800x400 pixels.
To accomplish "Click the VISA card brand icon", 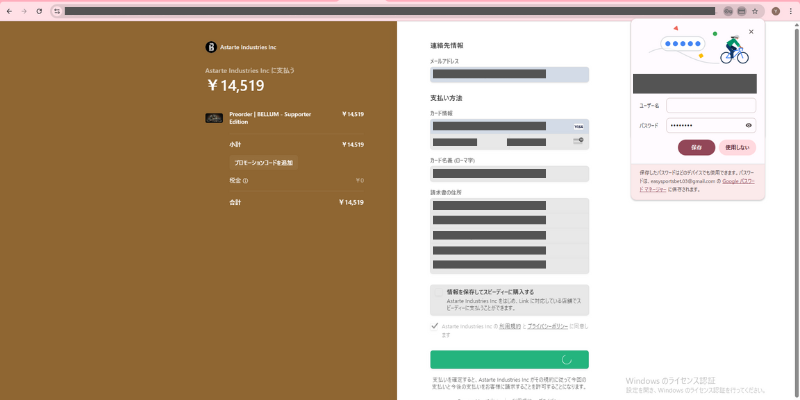I will coord(578,127).
